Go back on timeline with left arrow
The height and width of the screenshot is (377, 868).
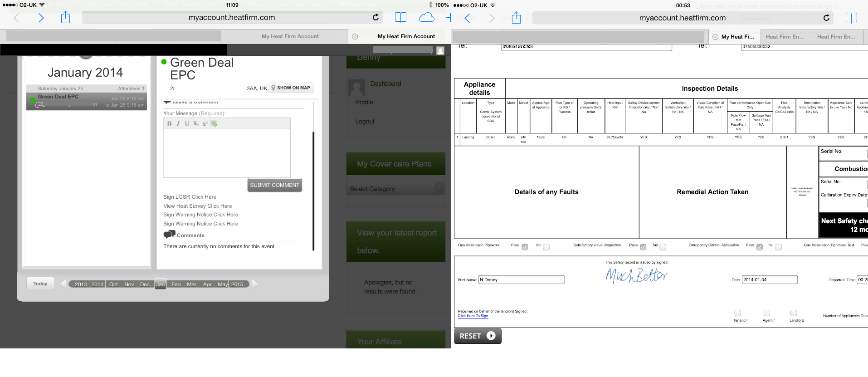63,284
